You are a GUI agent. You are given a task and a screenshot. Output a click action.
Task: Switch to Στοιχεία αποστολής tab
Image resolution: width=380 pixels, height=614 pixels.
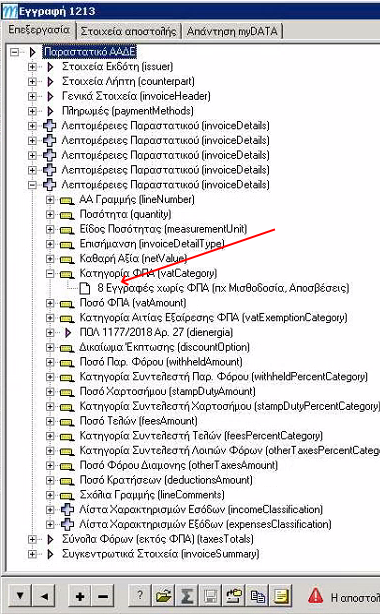tap(128, 31)
